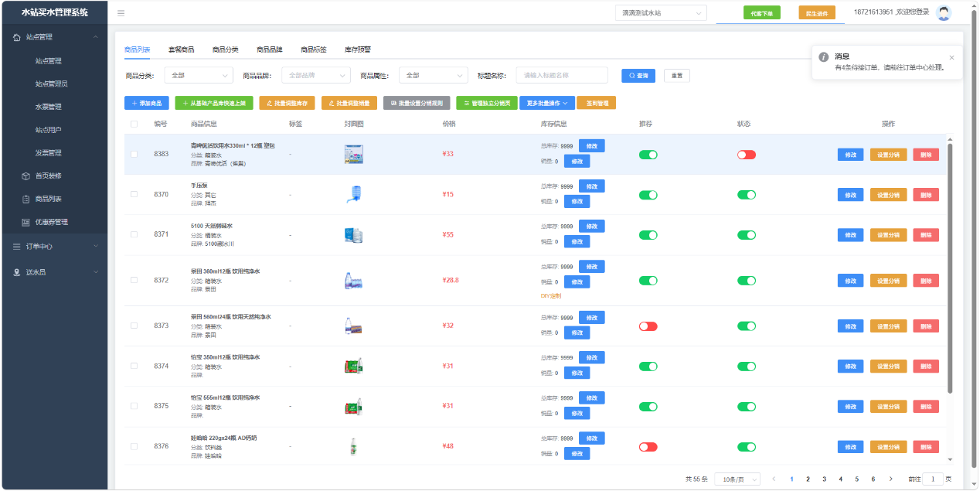Toggle 状态 switch for product 8374
This screenshot has width=980, height=491.
[x=747, y=367]
